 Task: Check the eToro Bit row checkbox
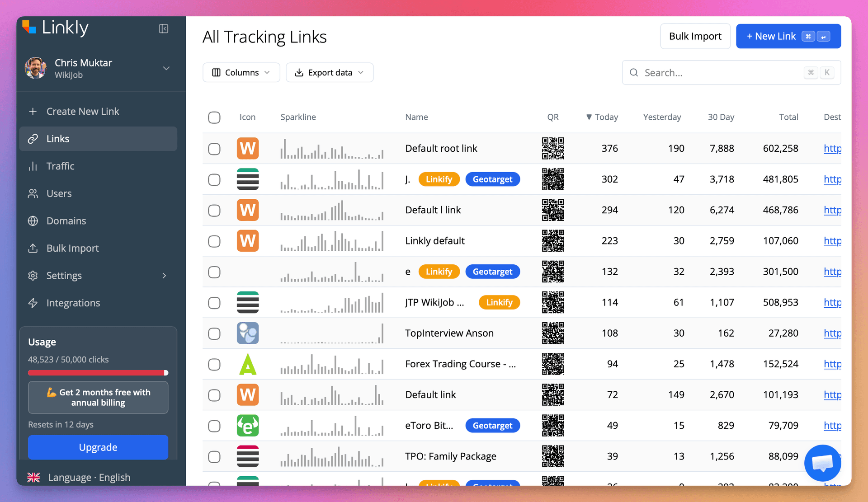coord(214,426)
